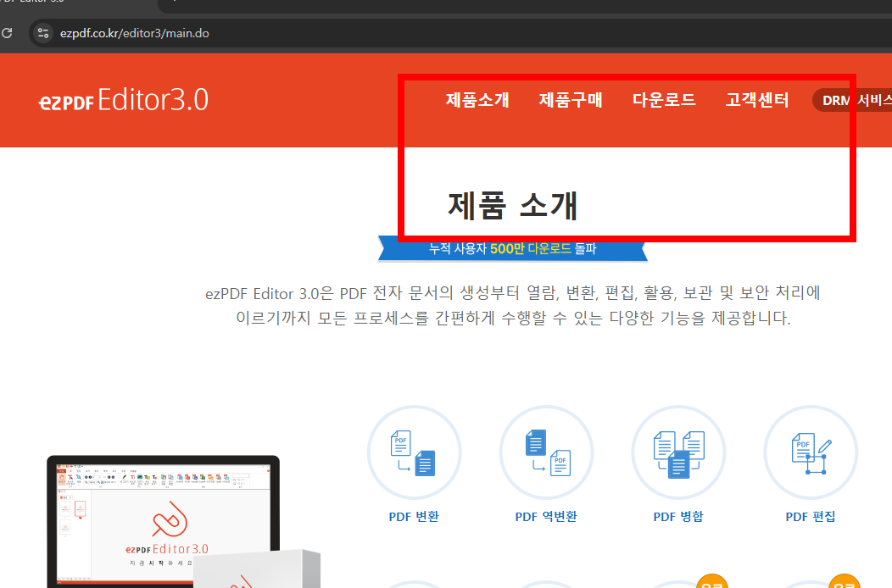This screenshot has width=892, height=588.
Task: Open the 제품소개 menu
Action: (477, 100)
